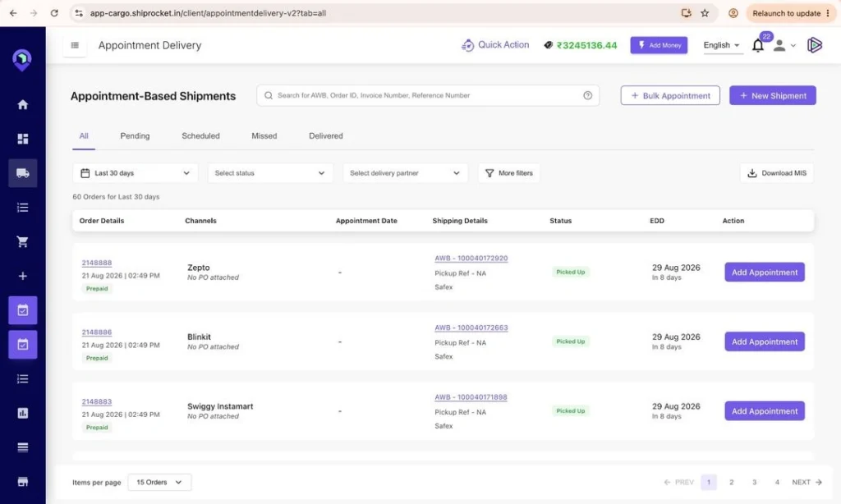Click the plus icon in sidebar
The height and width of the screenshot is (504, 841).
(x=22, y=276)
